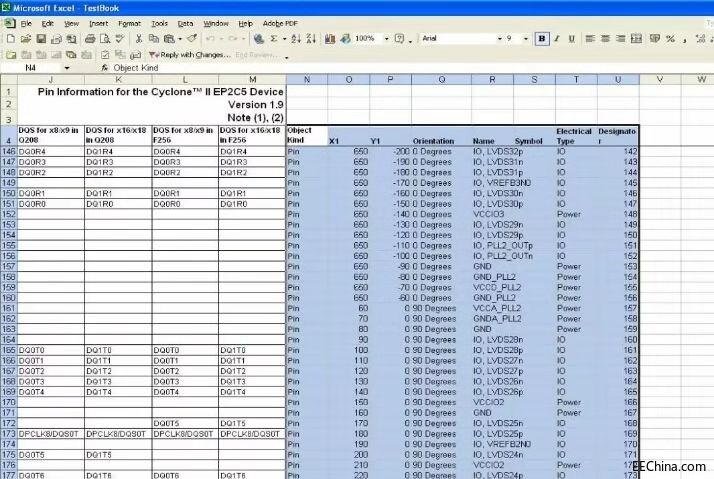Apply AutoSum to the selection
The image size is (714, 479).
pos(274,39)
